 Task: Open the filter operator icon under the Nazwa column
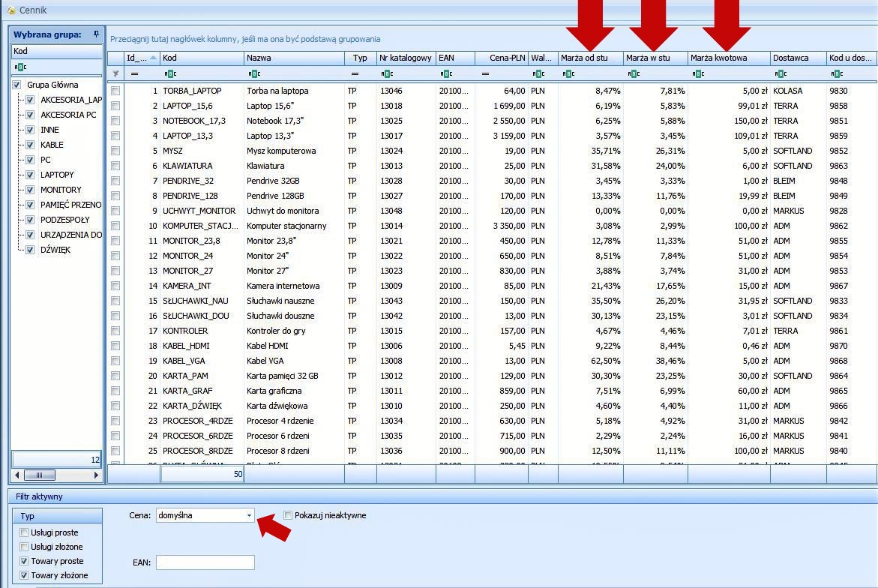click(x=254, y=73)
